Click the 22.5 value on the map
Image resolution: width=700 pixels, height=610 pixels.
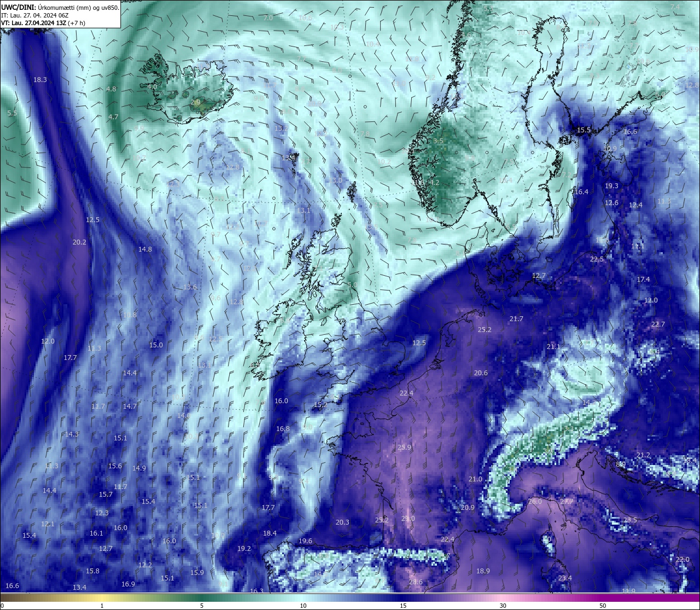pyautogui.click(x=597, y=259)
